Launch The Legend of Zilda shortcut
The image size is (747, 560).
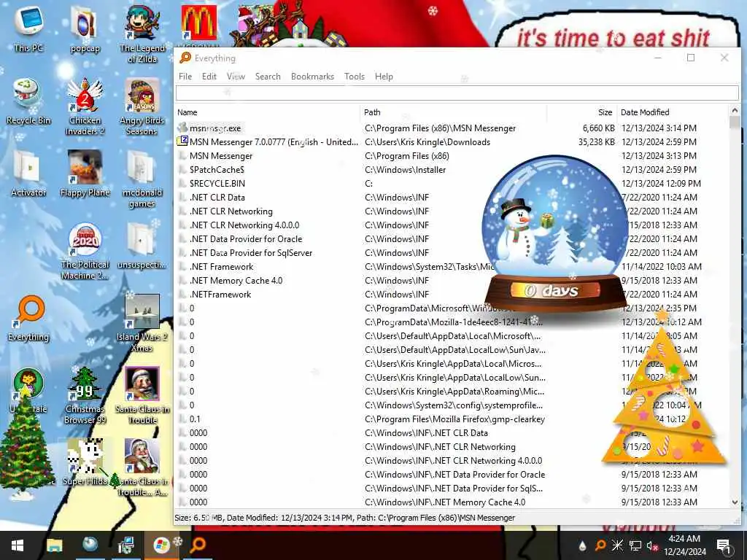click(142, 34)
